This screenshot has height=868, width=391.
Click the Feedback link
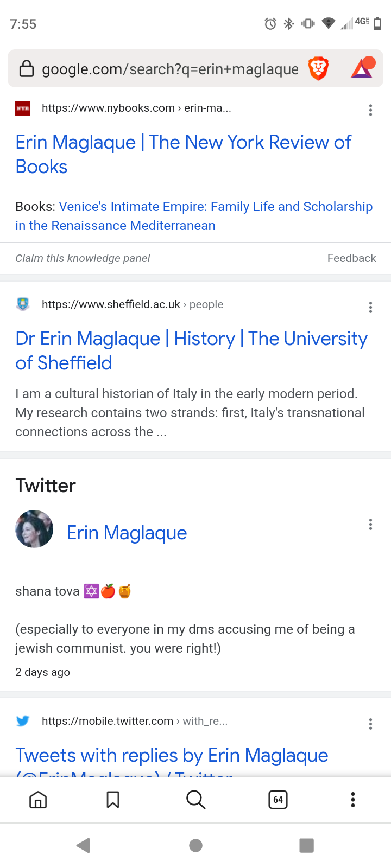[351, 258]
